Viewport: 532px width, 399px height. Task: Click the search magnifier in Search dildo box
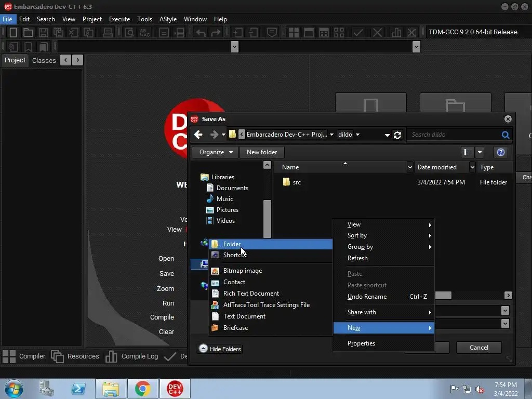(505, 135)
